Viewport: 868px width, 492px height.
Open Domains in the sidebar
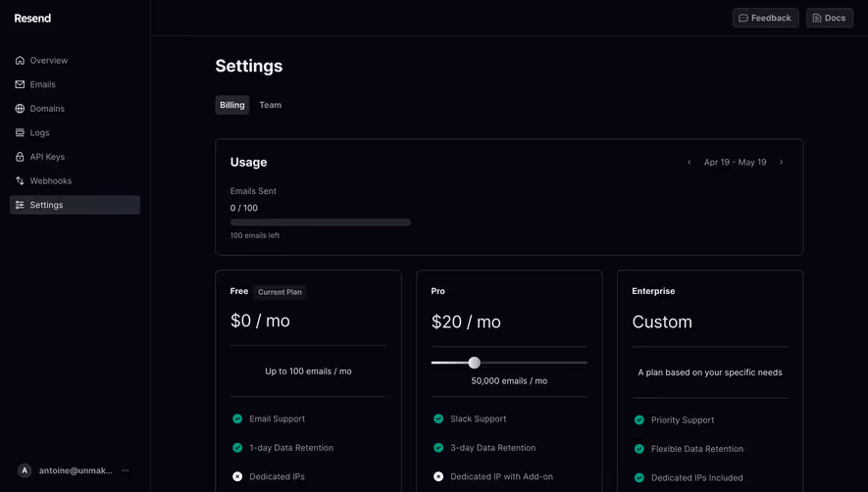(x=75, y=109)
